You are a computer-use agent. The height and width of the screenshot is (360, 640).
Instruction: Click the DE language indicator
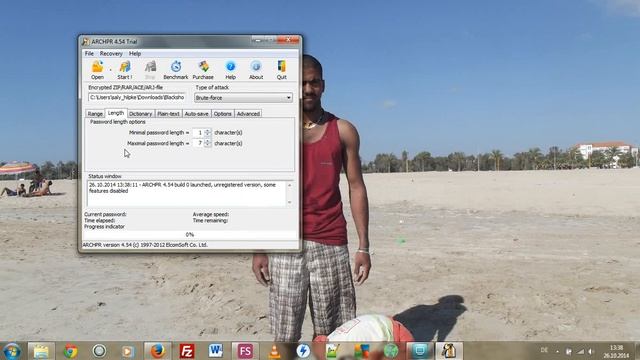tap(544, 350)
